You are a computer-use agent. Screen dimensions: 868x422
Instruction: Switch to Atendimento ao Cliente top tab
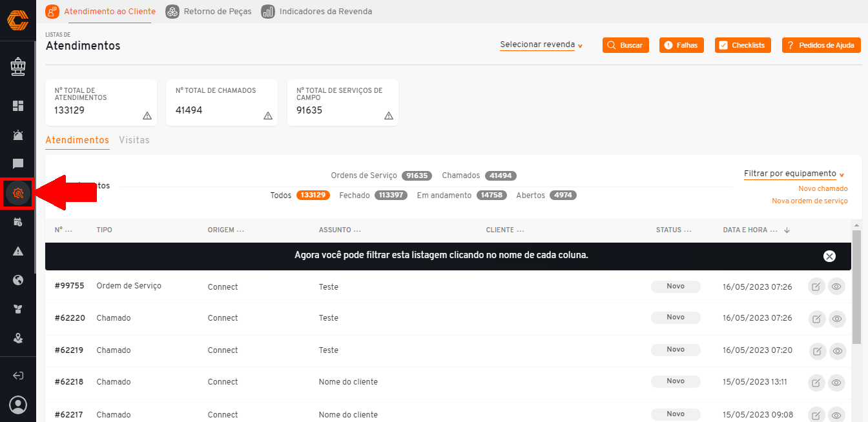[x=101, y=12]
